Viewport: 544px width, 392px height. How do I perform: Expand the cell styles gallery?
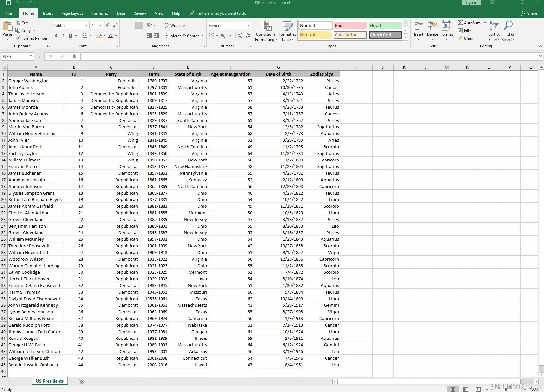pos(405,37)
